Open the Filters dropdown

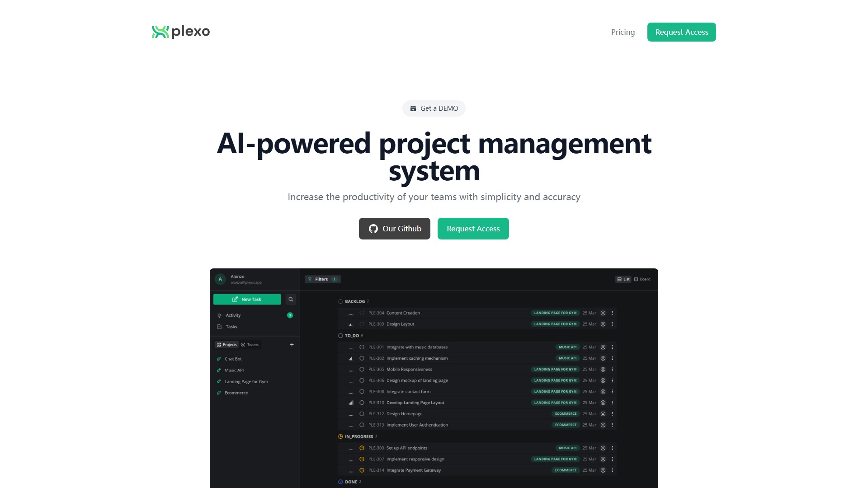pyautogui.click(x=322, y=279)
